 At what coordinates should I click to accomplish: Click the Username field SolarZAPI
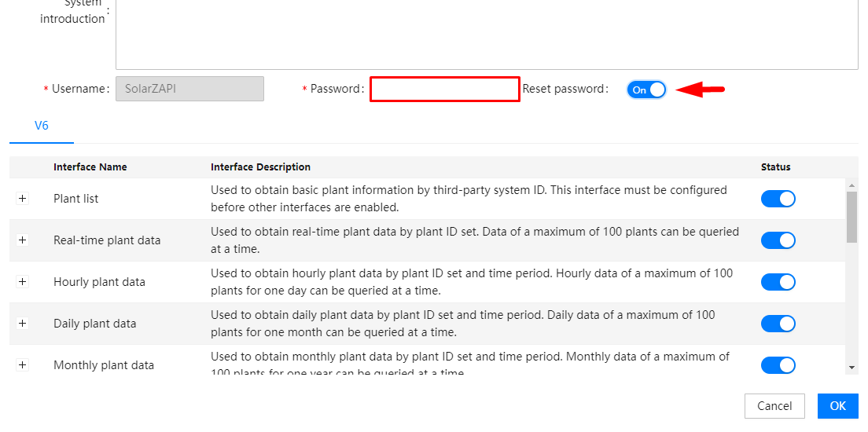189,89
